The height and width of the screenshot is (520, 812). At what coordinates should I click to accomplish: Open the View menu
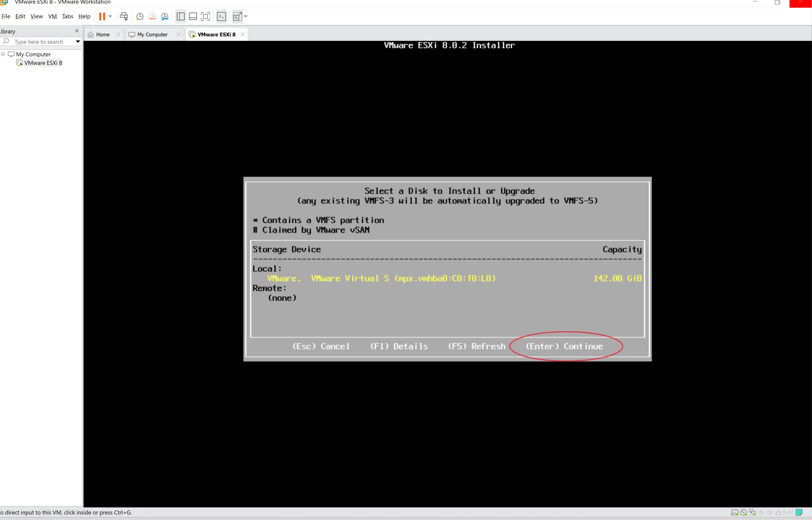37,16
